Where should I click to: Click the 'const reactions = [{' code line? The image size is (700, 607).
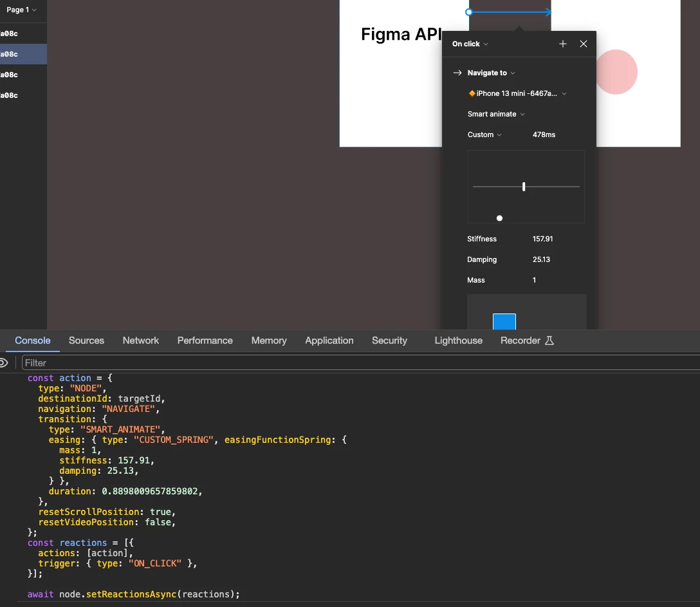(x=80, y=543)
